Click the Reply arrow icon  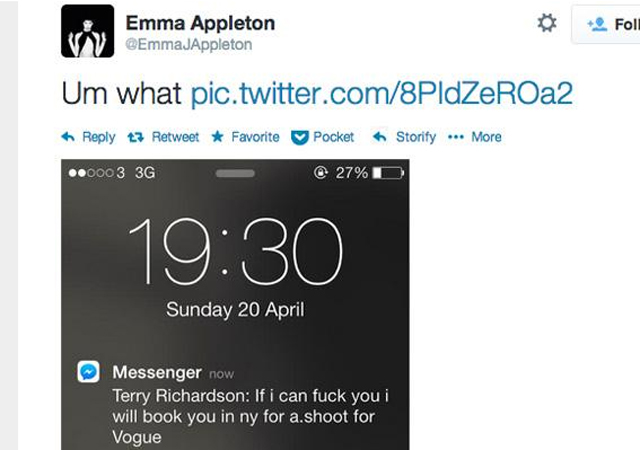pos(68,137)
